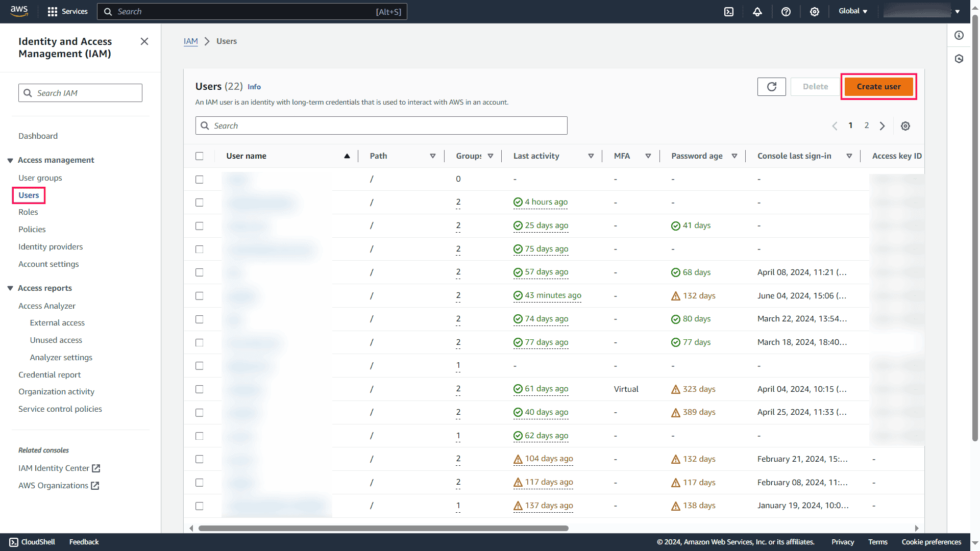Click inside the user search field
This screenshot has height=551, width=980.
[x=381, y=126]
